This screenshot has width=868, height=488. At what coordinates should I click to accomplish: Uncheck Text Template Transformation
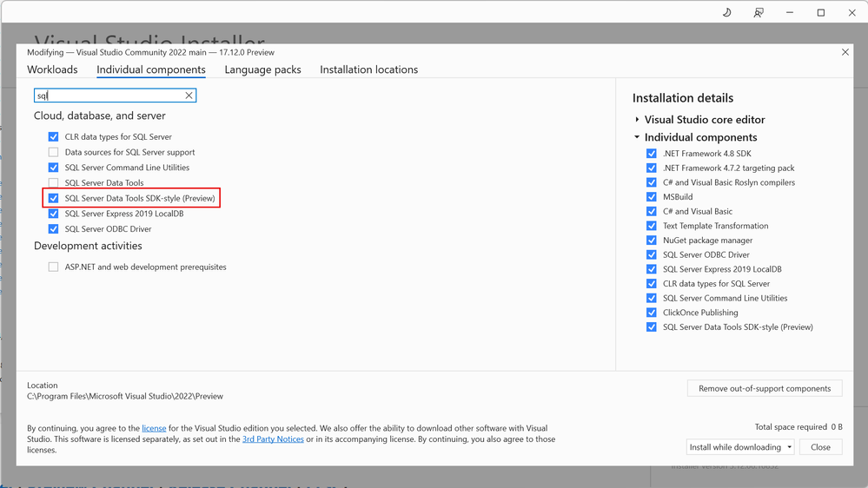coord(652,226)
